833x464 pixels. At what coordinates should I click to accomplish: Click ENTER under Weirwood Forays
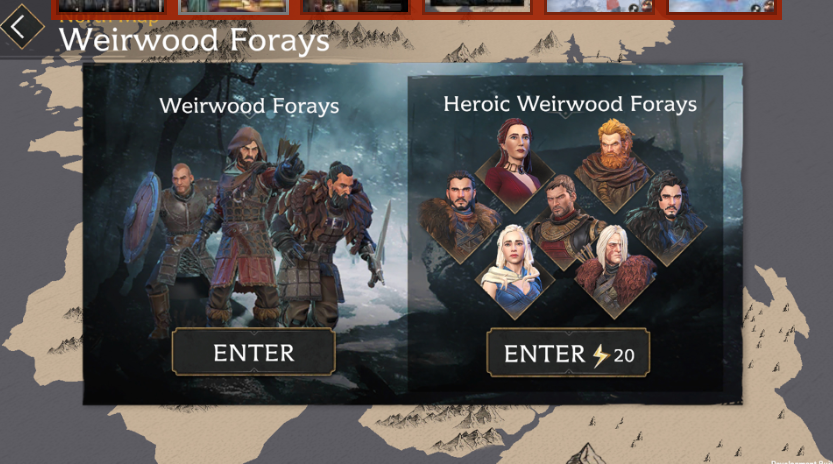253,352
